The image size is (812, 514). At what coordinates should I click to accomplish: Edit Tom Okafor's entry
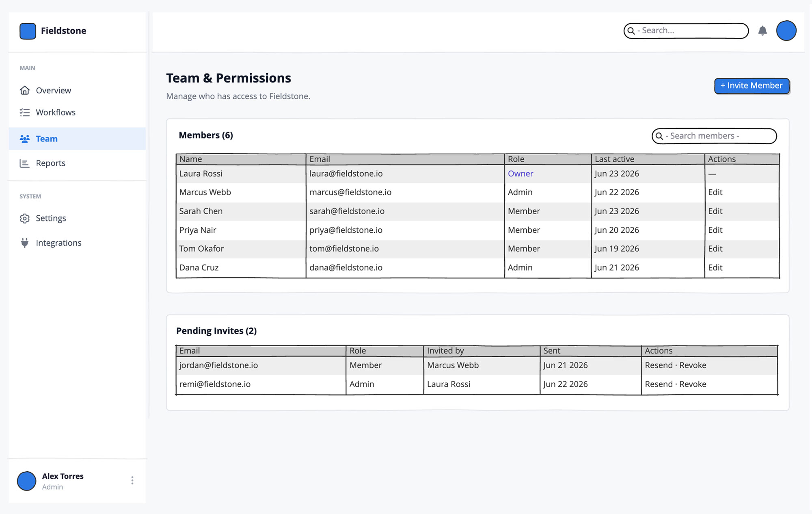[715, 249]
